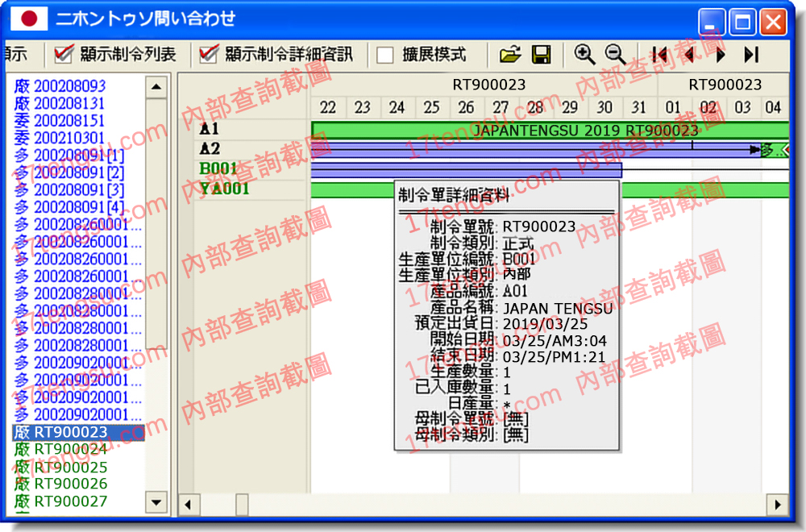Click the save floppy disk icon
The image size is (806, 532).
tap(542, 55)
